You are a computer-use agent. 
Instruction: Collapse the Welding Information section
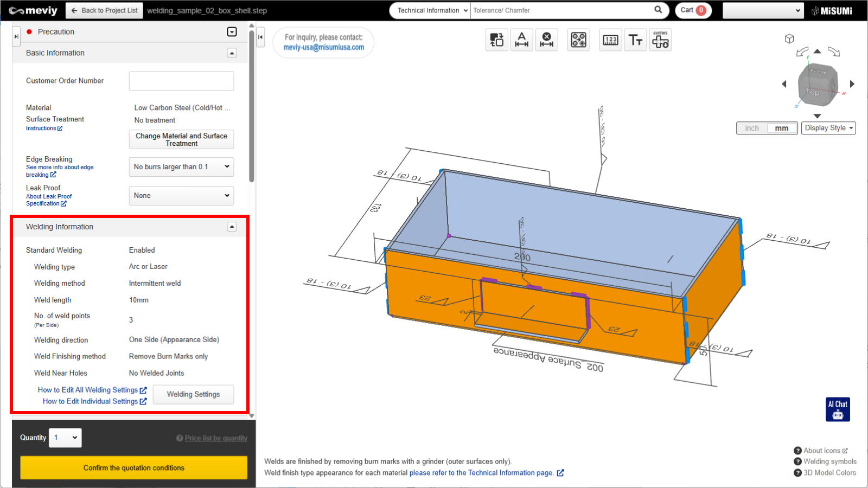tap(232, 227)
